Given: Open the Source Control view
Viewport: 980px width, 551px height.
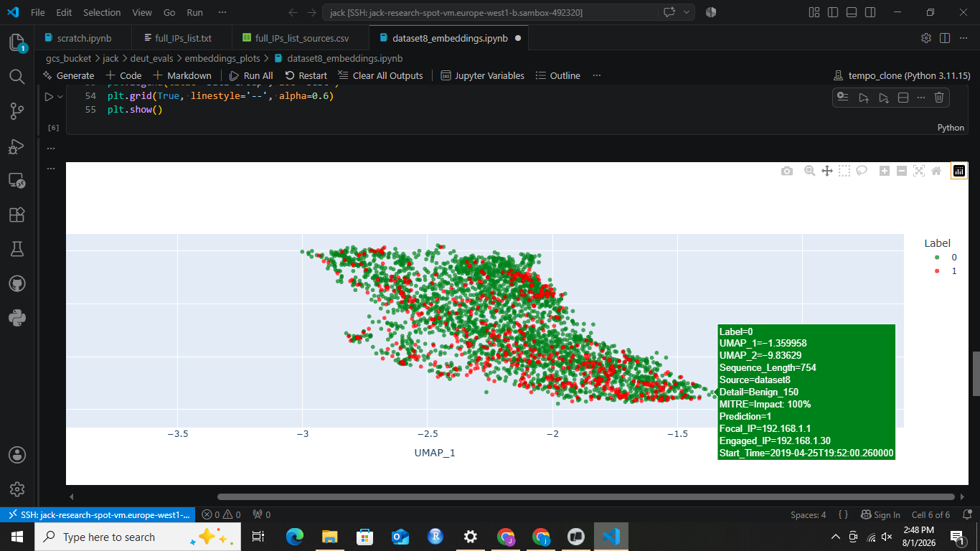Looking at the screenshot, I should 17,110.
